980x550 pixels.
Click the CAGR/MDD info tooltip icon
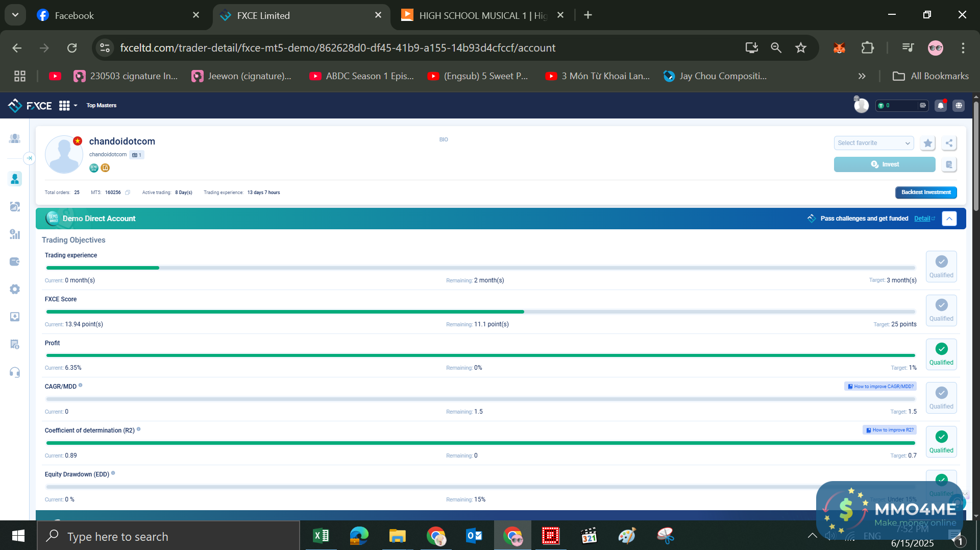[x=81, y=386]
